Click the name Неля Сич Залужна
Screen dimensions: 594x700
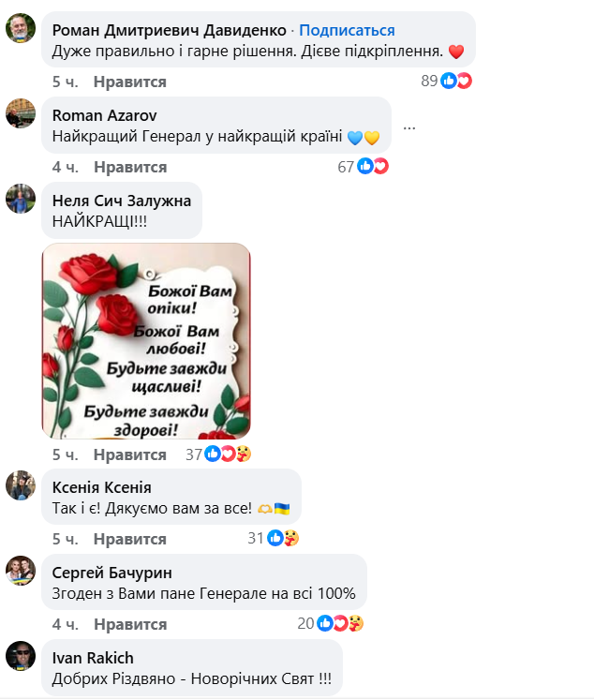point(122,201)
